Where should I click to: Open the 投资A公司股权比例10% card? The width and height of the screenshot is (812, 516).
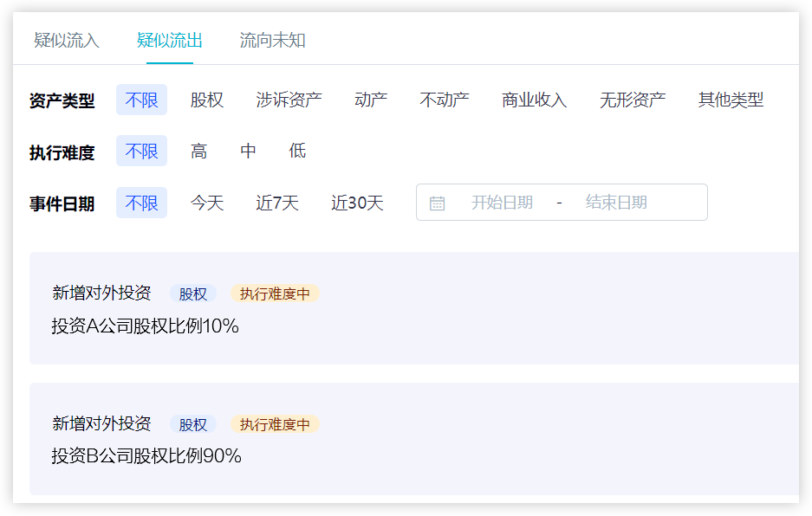tap(414, 308)
